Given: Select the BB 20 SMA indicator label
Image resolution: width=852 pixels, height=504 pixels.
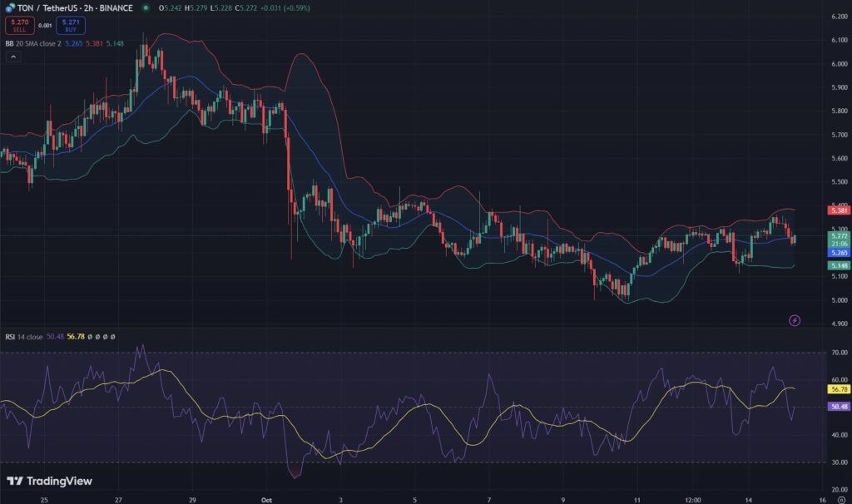Looking at the screenshot, I should coord(35,43).
